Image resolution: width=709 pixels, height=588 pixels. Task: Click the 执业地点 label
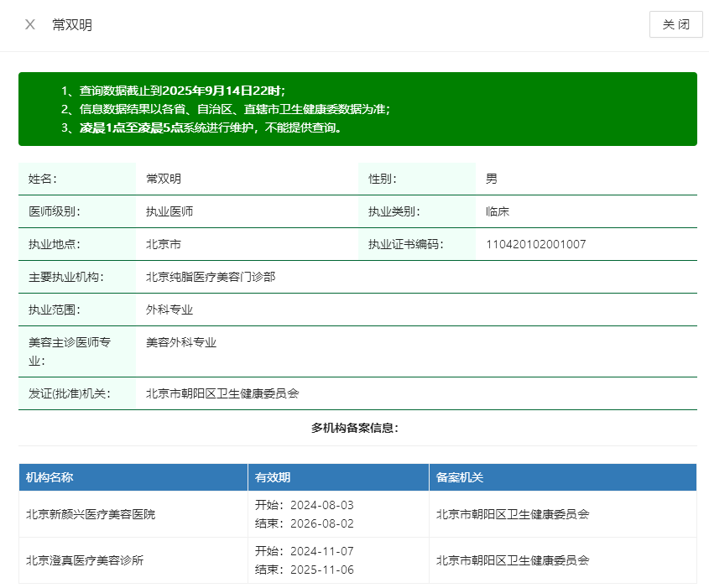pyautogui.click(x=55, y=244)
